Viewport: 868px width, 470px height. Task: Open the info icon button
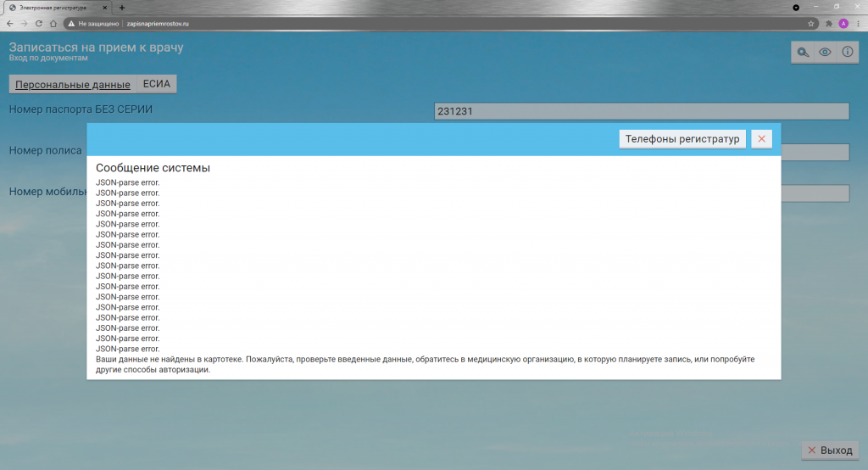pyautogui.click(x=847, y=53)
